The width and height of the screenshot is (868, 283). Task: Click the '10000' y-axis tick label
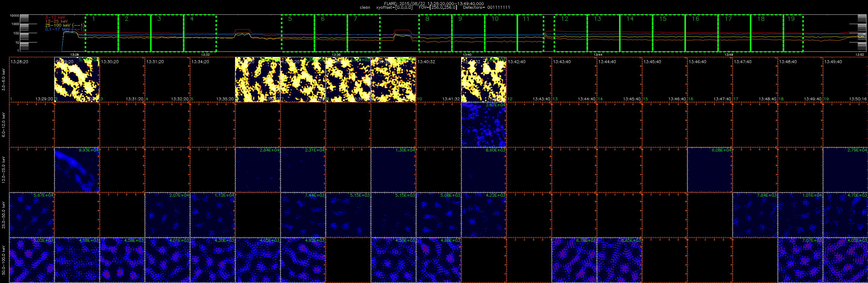[x=14, y=15]
